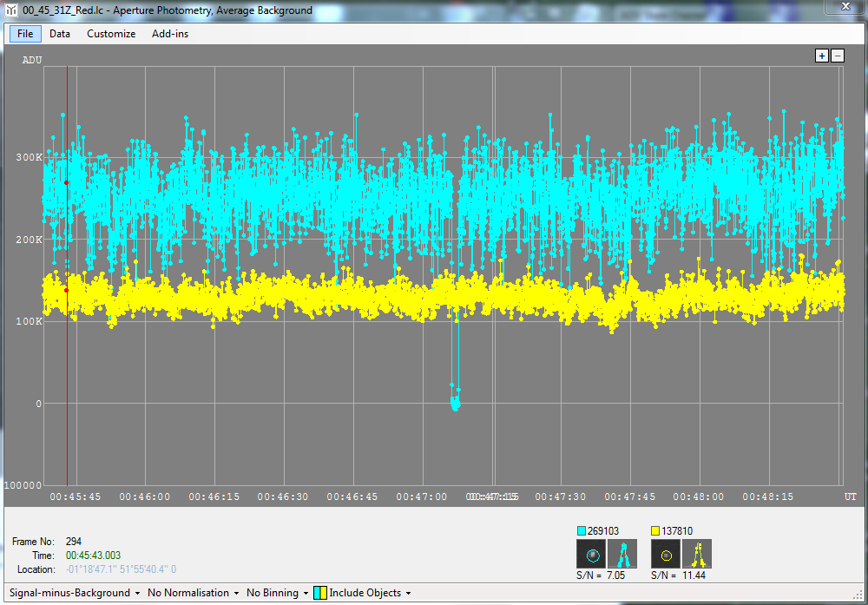This screenshot has height=605, width=868.
Task: Expand the No Normalisation dropdown
Action: [193, 593]
